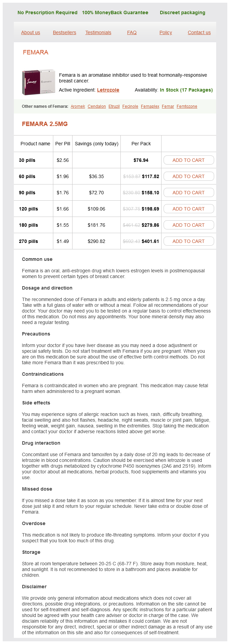Follow the Etruzil link
The height and width of the screenshot is (644, 230).
(114, 106)
